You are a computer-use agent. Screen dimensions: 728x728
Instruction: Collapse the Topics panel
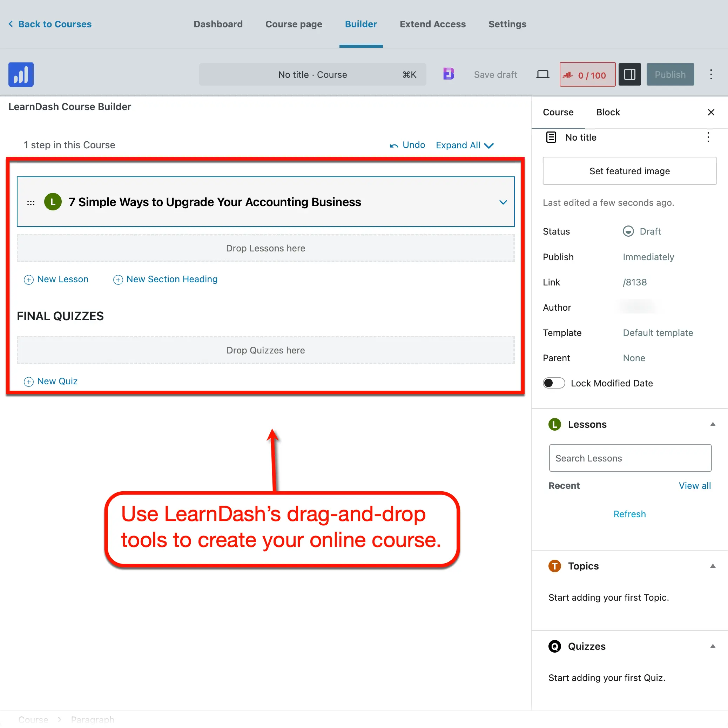coord(713,566)
